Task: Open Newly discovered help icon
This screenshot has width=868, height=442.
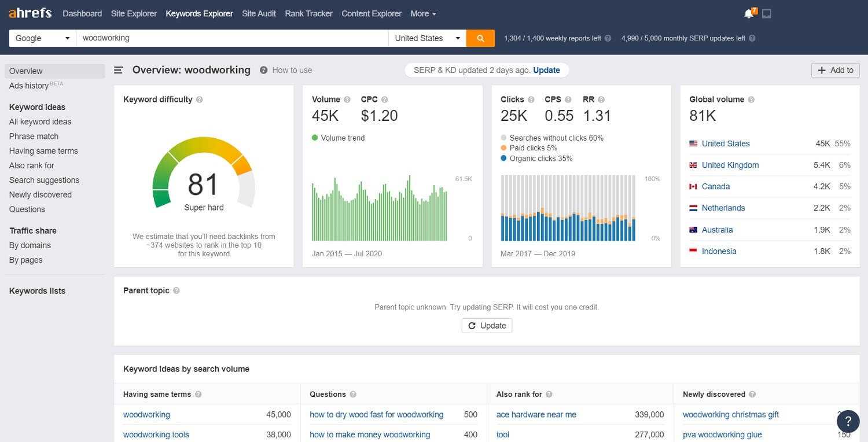Action: tap(752, 394)
